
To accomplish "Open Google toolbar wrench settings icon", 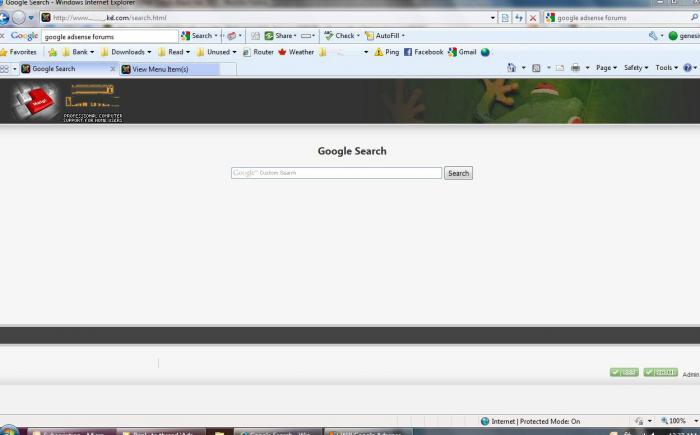I will pos(654,36).
